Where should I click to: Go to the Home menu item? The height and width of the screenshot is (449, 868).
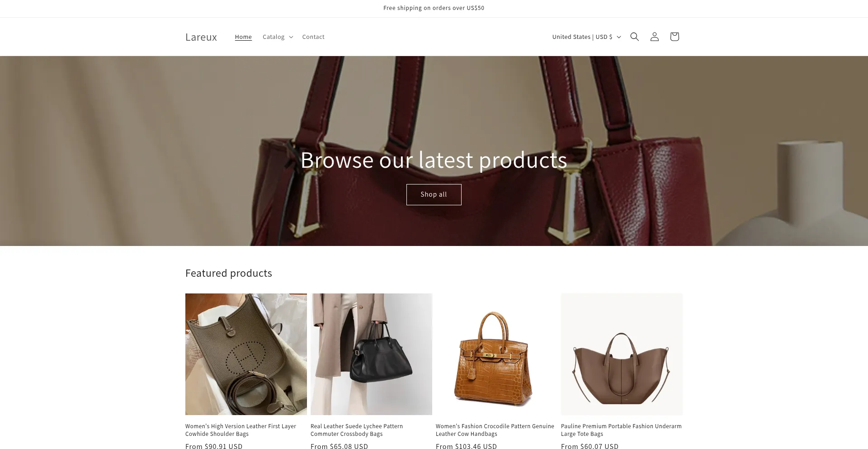tap(243, 37)
